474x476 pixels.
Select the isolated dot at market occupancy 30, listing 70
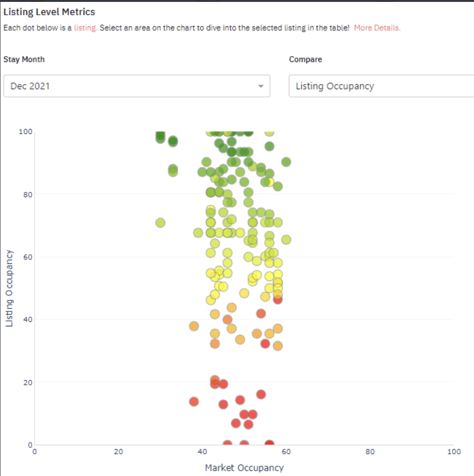pos(160,223)
